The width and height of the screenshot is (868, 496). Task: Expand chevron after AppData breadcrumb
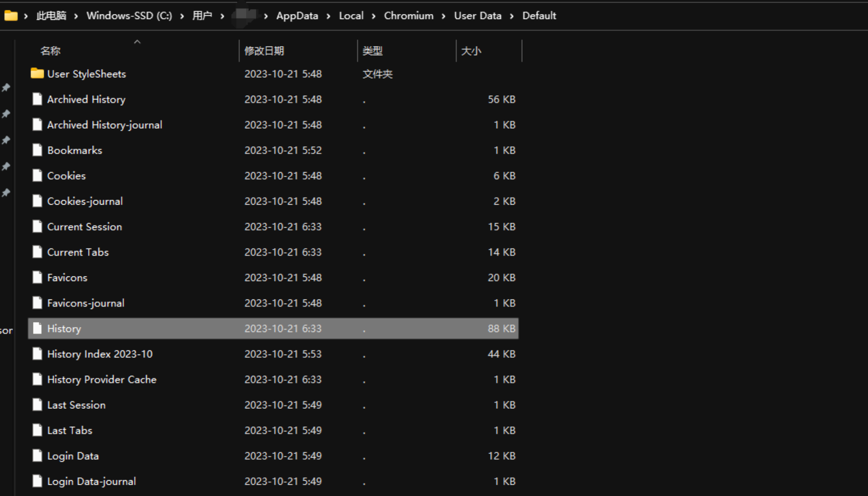[328, 16]
